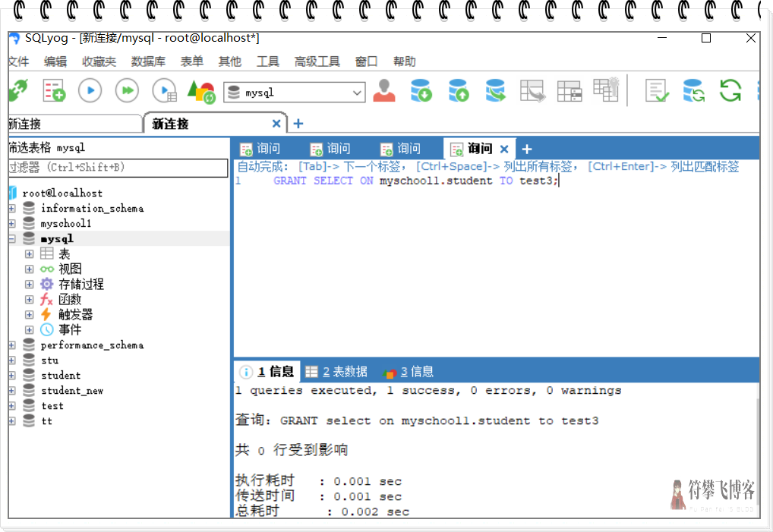Expand the 事件 events folder
773x532 pixels.
pos(29,330)
